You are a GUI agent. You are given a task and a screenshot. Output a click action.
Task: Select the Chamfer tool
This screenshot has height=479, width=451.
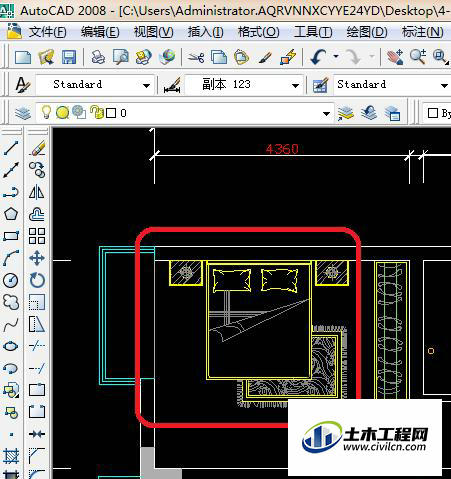point(37,456)
